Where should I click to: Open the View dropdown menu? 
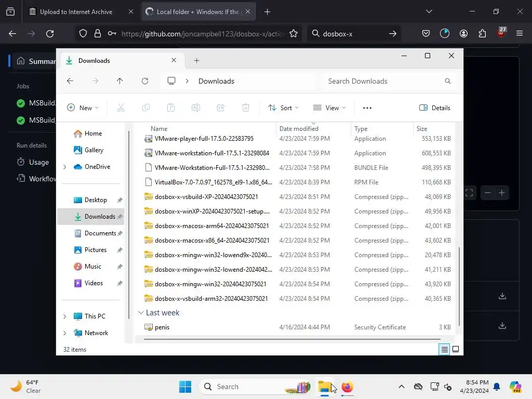329,108
